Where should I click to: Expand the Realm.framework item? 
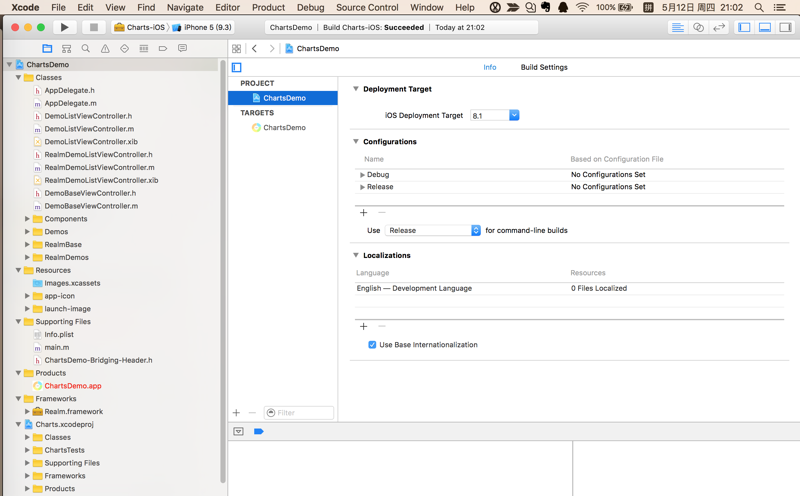pyautogui.click(x=27, y=411)
